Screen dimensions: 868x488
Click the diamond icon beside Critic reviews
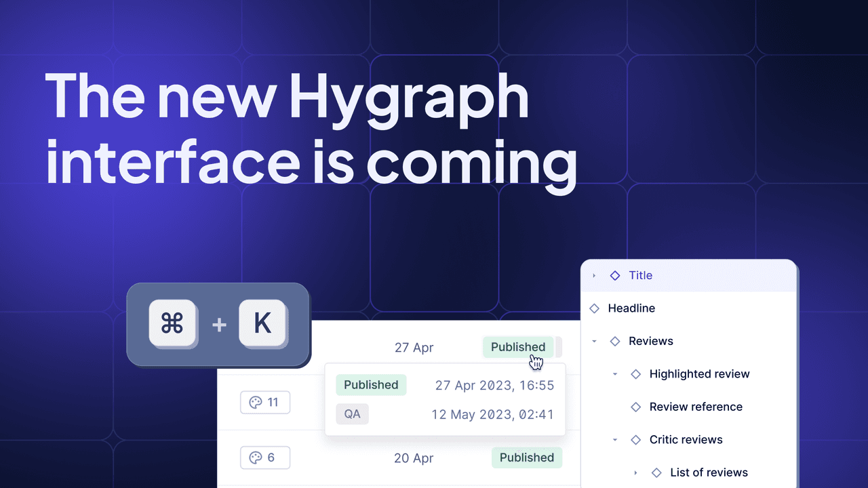tap(636, 440)
